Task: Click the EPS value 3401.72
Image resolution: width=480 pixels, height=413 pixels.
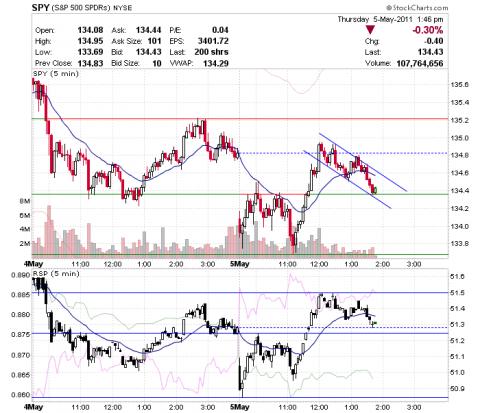Action: 213,41
